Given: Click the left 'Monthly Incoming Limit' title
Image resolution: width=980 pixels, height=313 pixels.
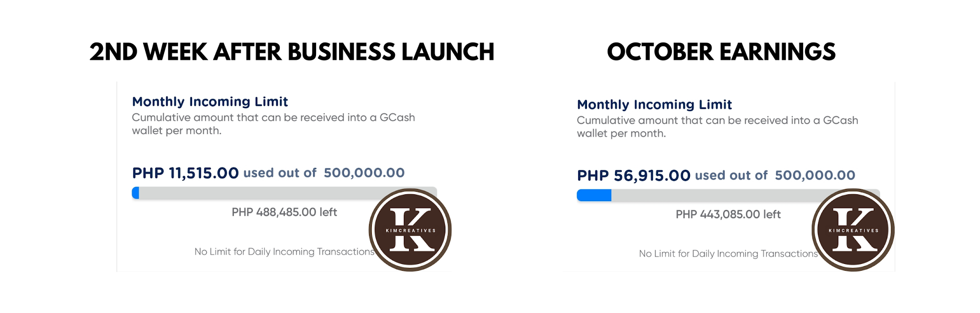Looking at the screenshot, I should [x=210, y=102].
